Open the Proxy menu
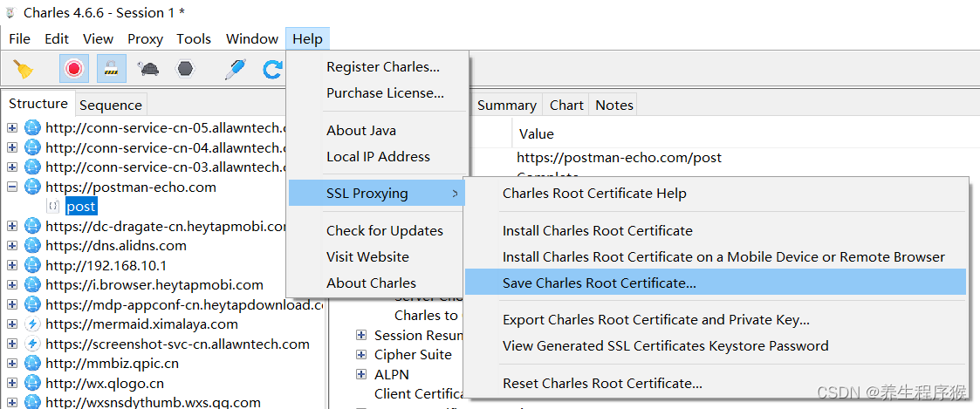 pyautogui.click(x=145, y=38)
